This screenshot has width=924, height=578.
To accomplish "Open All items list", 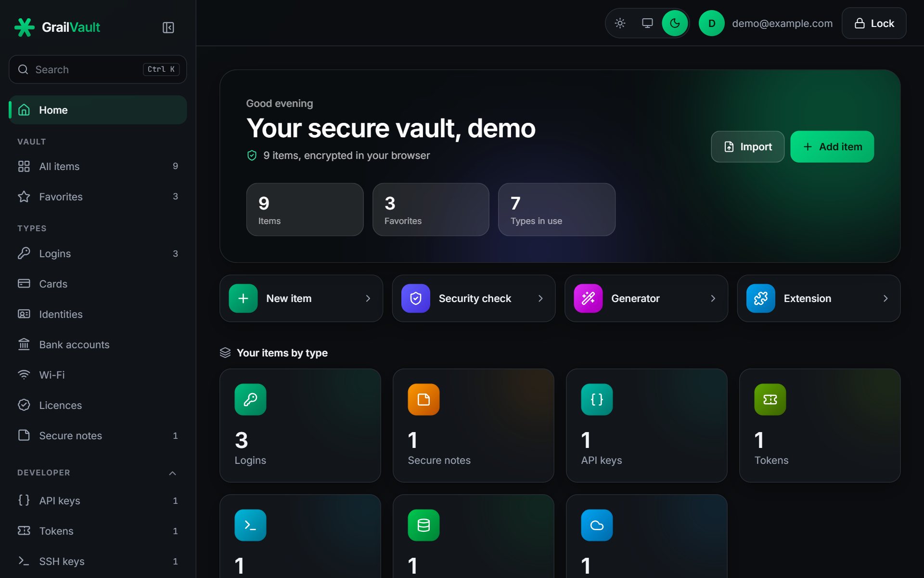I will click(98, 166).
